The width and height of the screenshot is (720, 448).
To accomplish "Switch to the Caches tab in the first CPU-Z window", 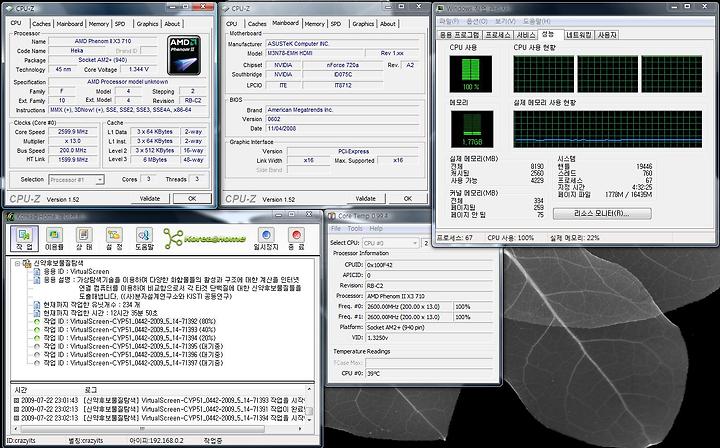I will 41,24.
